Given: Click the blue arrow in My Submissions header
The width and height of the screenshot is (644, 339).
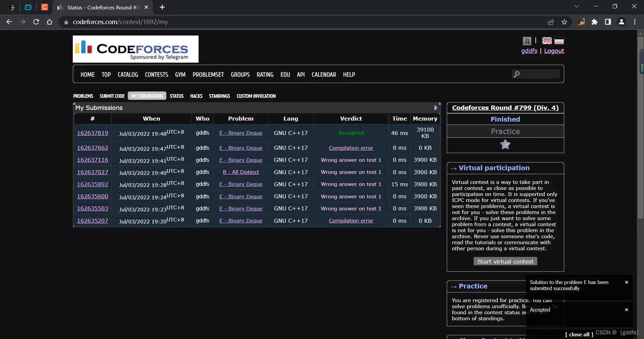Looking at the screenshot, I should tap(436, 108).
